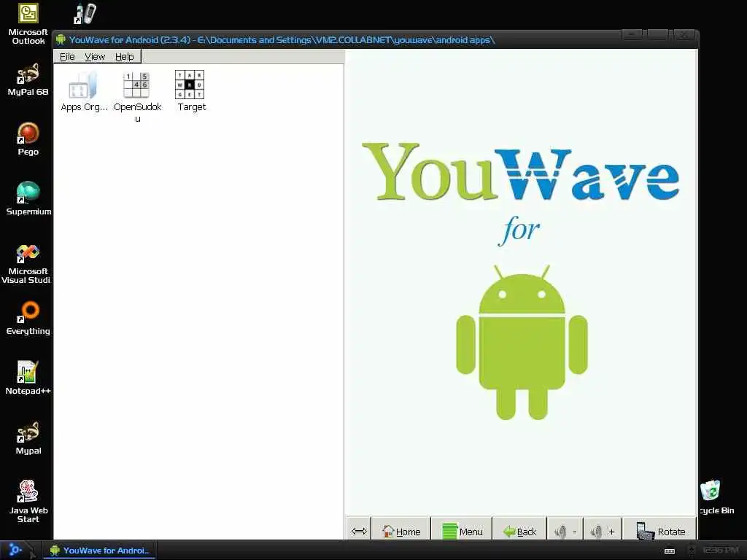Minimize the YouWave for Android window
This screenshot has width=747, height=560.
[632, 35]
